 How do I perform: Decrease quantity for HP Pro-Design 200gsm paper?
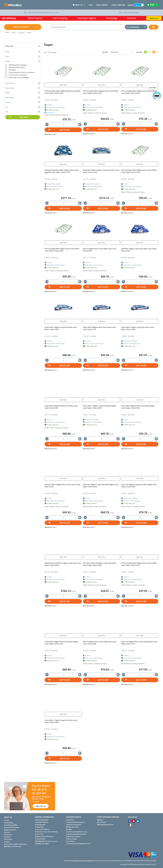[x=124, y=124]
